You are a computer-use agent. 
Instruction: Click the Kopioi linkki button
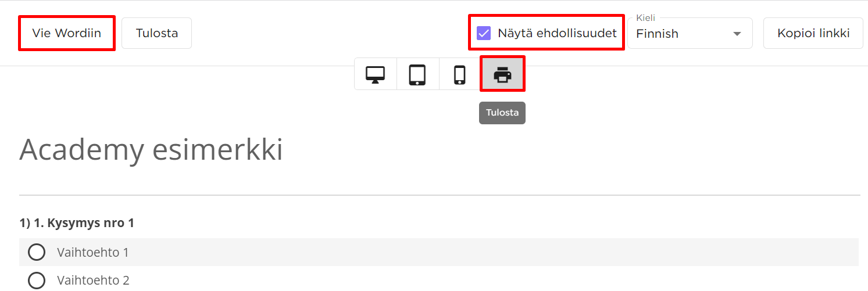click(813, 33)
